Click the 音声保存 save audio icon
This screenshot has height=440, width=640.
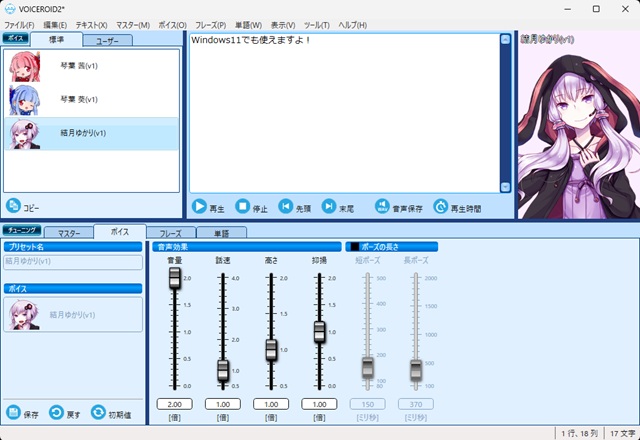click(382, 207)
